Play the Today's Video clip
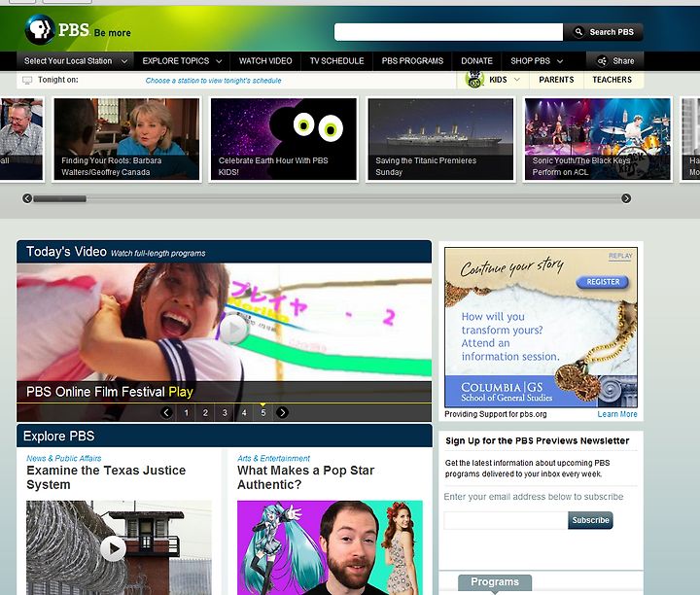700x595 pixels. click(x=233, y=330)
